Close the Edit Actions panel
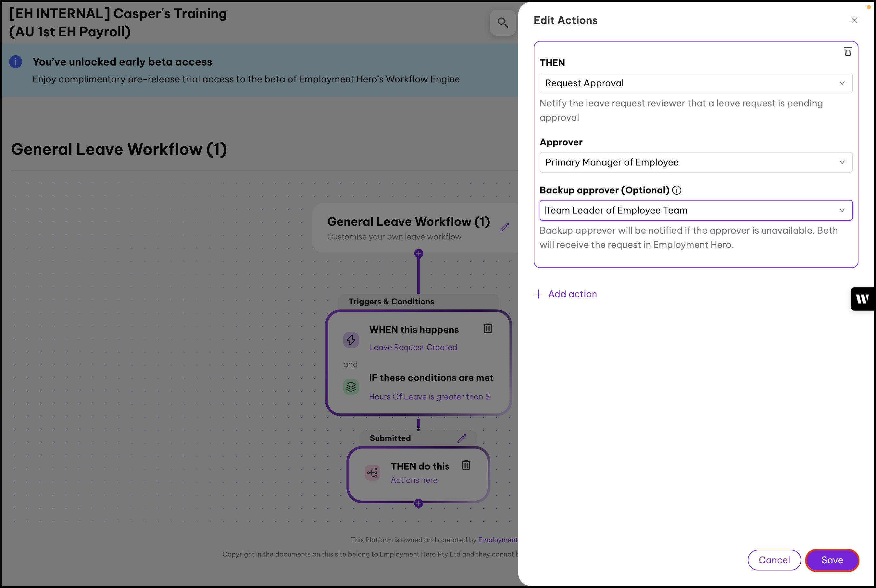 point(854,20)
